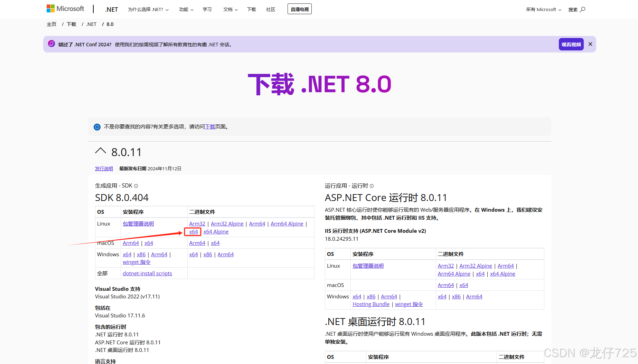Go to 下载 breadcrumb
This screenshot has height=364, width=638.
(x=72, y=24)
